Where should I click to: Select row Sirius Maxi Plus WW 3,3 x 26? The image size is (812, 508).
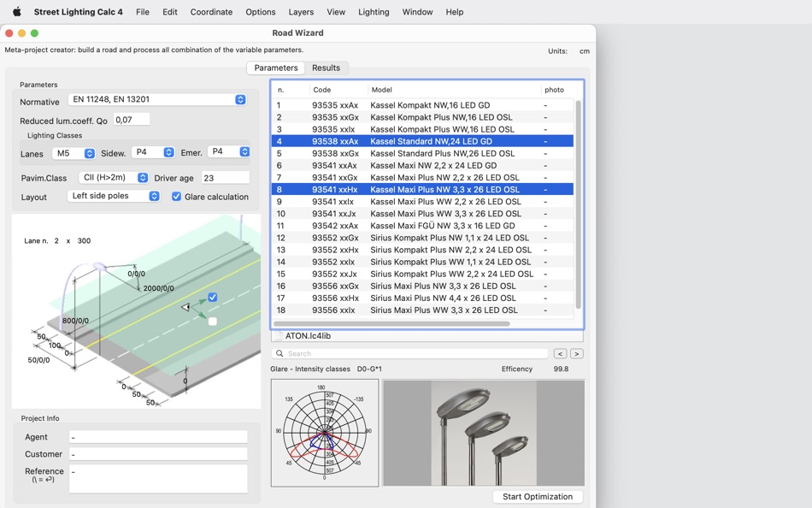point(422,310)
